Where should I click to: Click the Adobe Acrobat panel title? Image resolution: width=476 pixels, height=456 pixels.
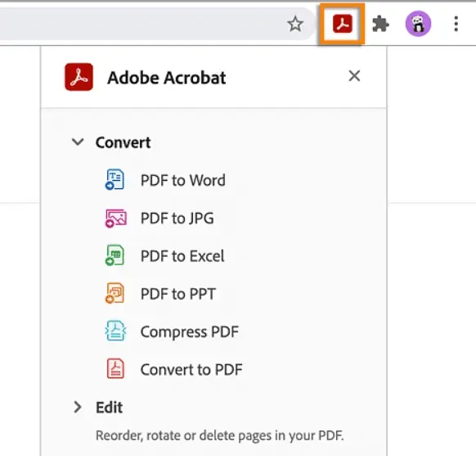pos(167,78)
